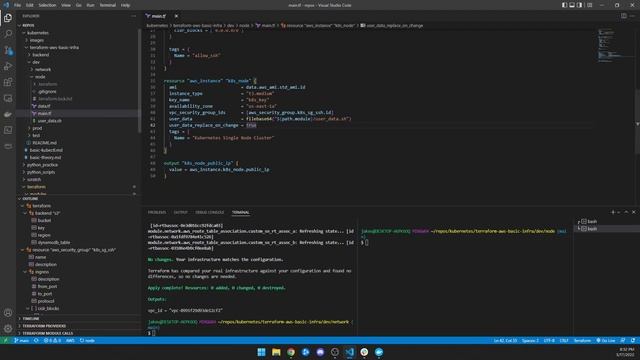Open the Customize Layout button
Screen dimensions: 640x360
click(590, 5)
